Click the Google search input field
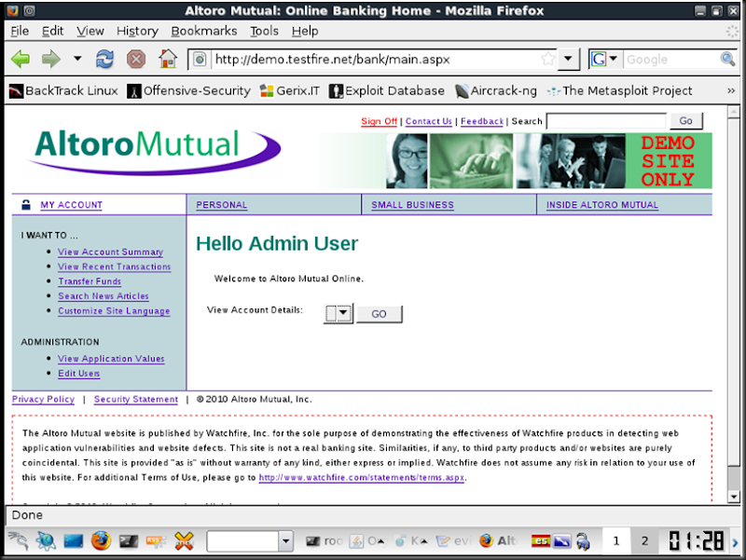 pos(670,60)
